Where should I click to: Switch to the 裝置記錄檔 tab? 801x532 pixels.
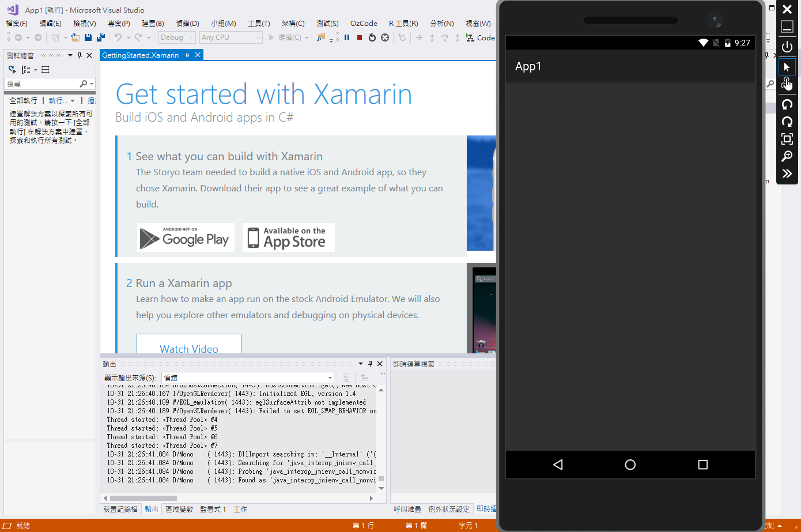120,510
